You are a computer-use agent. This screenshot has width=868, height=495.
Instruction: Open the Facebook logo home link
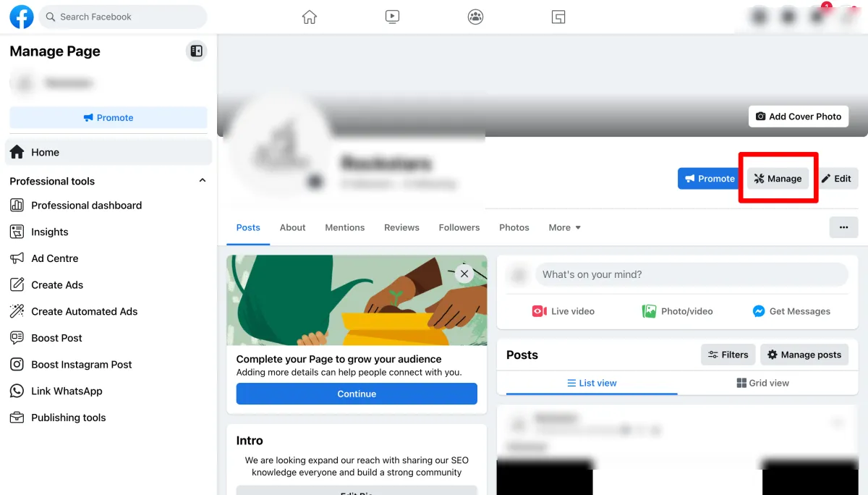(21, 17)
